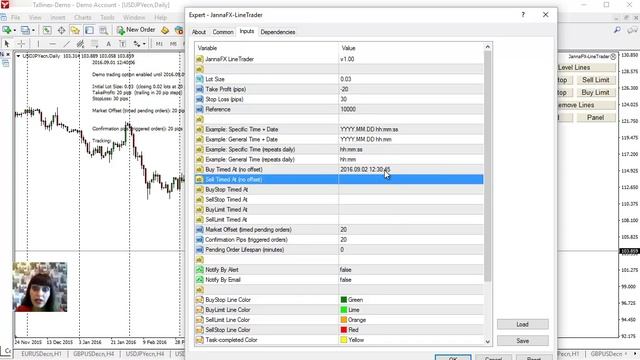Viewport: 640px width, 360px height.
Task: Click the Lot Size value 0.03
Action: click(346, 79)
